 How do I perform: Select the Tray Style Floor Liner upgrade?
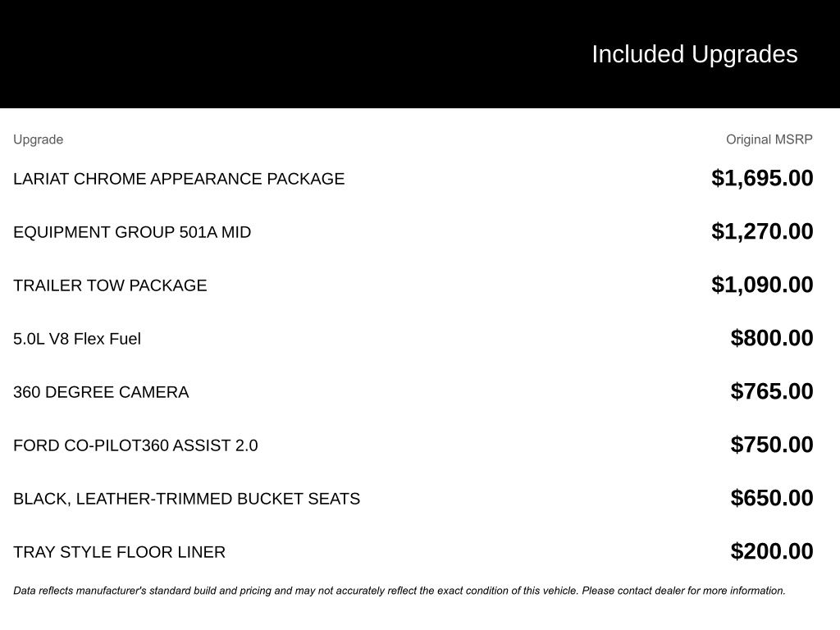[x=119, y=552]
